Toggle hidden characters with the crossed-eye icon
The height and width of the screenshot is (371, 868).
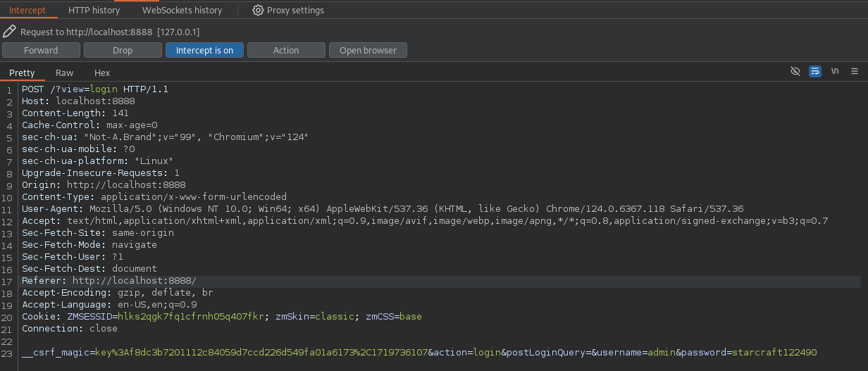coord(795,72)
